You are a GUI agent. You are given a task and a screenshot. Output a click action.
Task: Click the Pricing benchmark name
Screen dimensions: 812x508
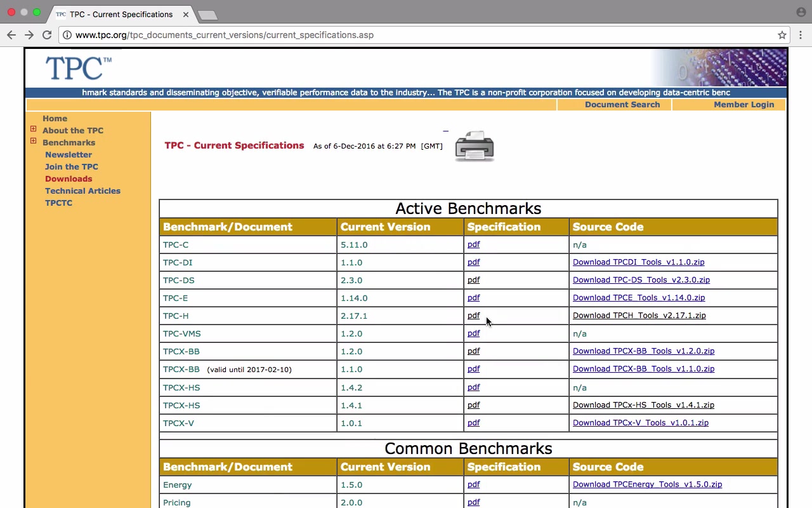(x=176, y=502)
